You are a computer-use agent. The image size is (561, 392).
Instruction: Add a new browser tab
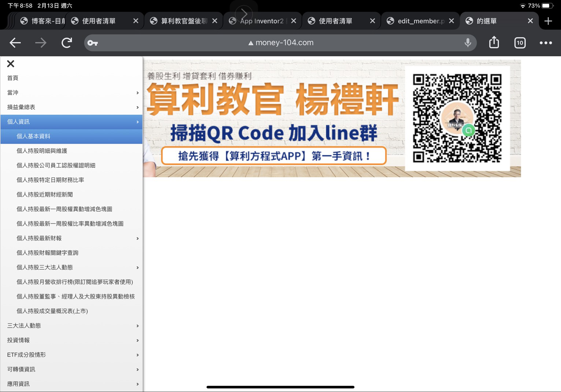click(x=548, y=21)
